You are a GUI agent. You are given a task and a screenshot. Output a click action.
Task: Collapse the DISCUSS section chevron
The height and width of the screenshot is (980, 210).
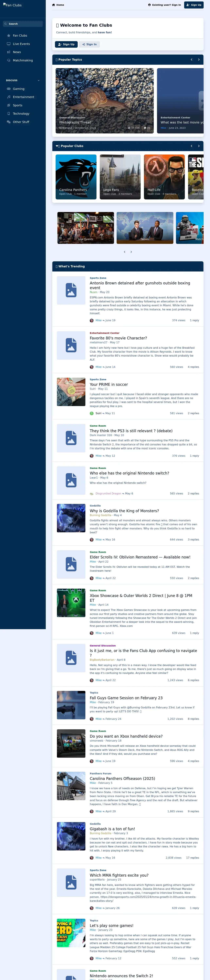(x=38, y=81)
